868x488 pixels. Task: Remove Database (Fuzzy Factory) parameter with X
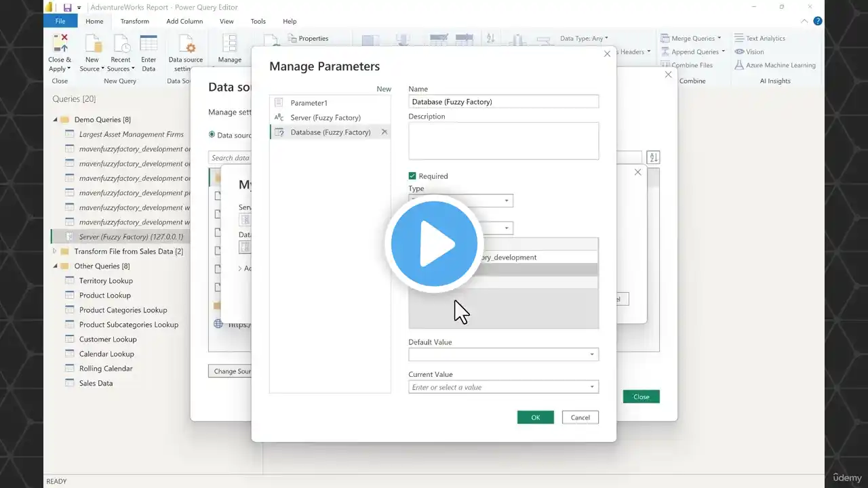[x=384, y=132]
